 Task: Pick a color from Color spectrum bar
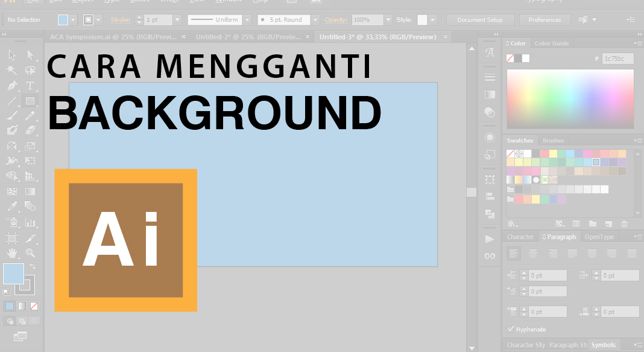(x=570, y=99)
